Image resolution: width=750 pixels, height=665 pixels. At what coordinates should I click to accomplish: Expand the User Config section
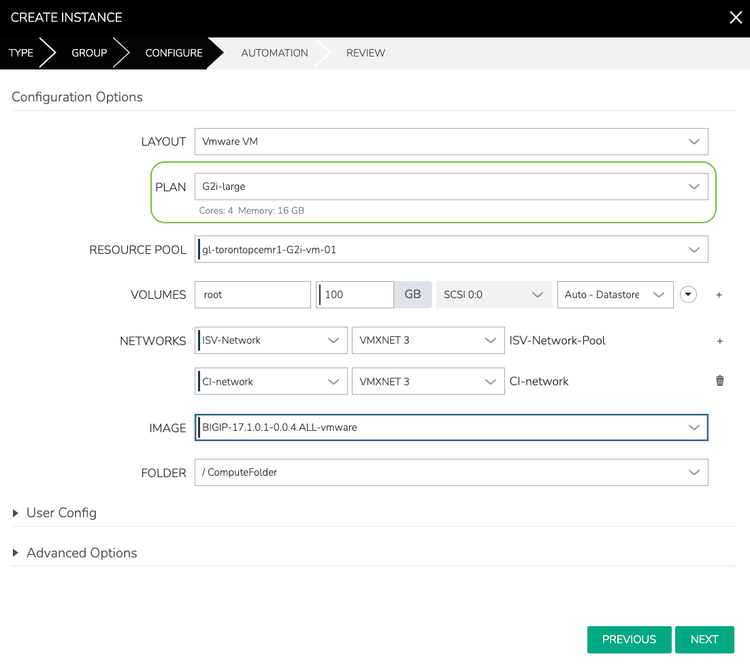[x=62, y=513]
